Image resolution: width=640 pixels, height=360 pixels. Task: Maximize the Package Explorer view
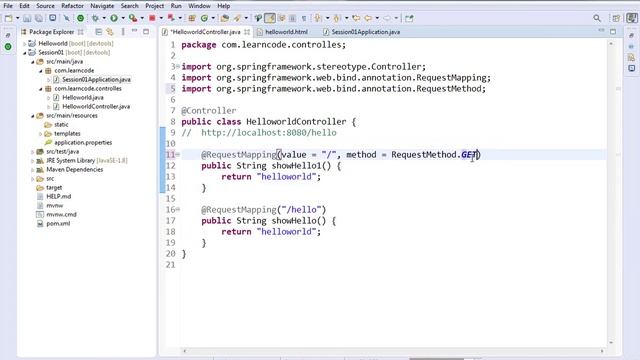click(146, 31)
